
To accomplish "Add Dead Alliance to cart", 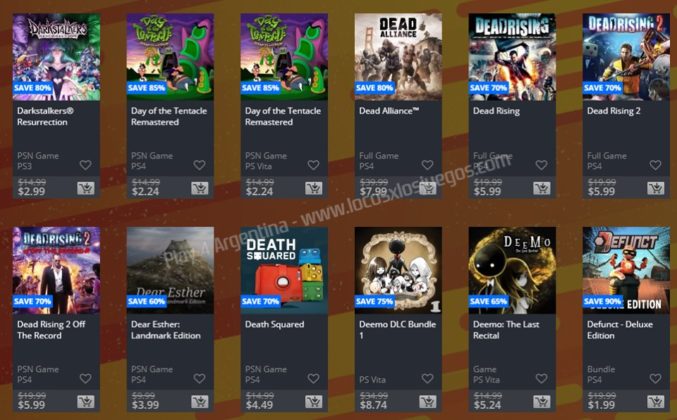I will coord(427,188).
